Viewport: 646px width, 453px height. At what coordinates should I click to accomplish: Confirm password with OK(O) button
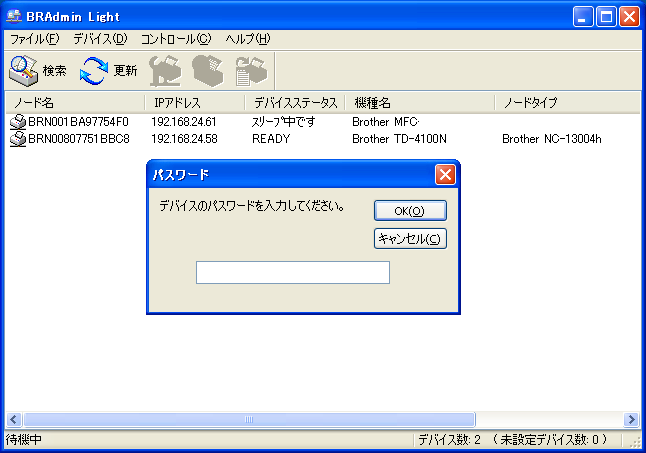[410, 211]
